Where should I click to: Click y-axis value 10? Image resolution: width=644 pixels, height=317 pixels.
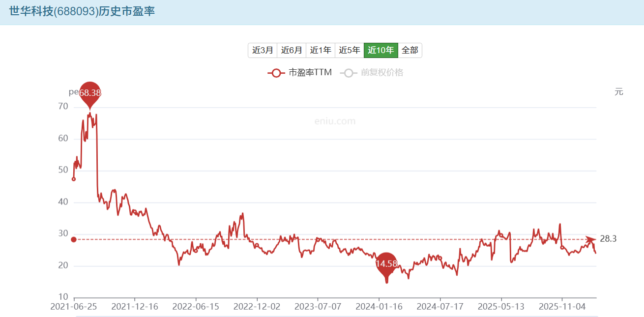(63, 297)
